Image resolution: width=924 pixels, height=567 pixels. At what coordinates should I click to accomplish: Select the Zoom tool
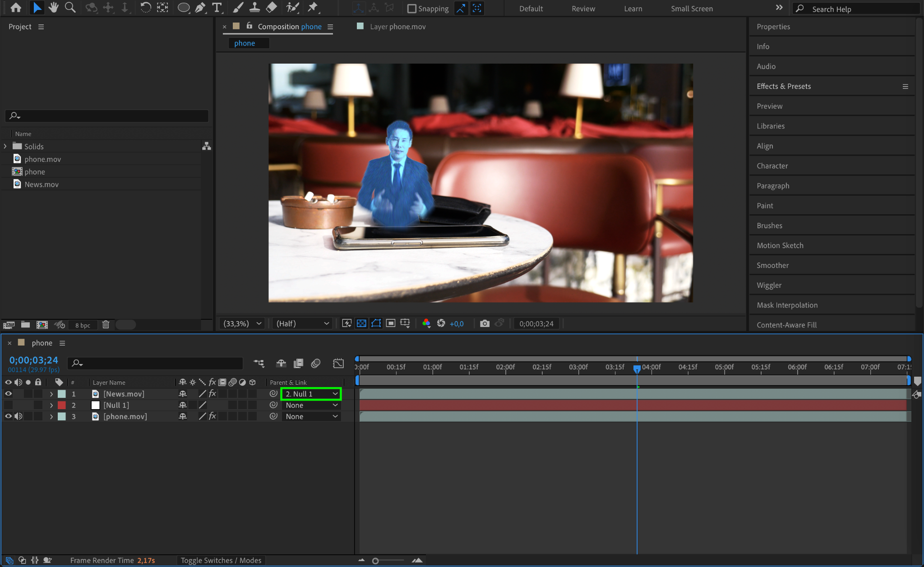(x=70, y=8)
